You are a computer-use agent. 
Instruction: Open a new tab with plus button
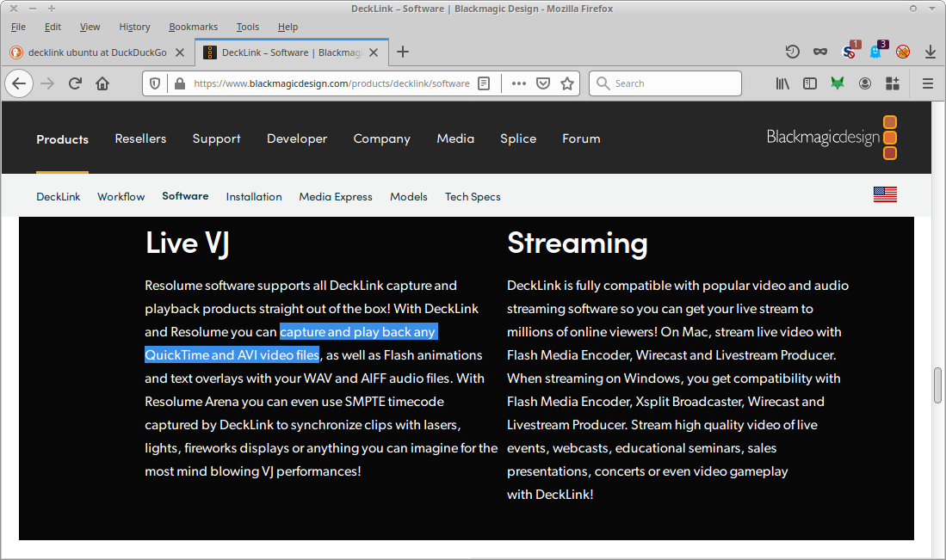pos(402,52)
